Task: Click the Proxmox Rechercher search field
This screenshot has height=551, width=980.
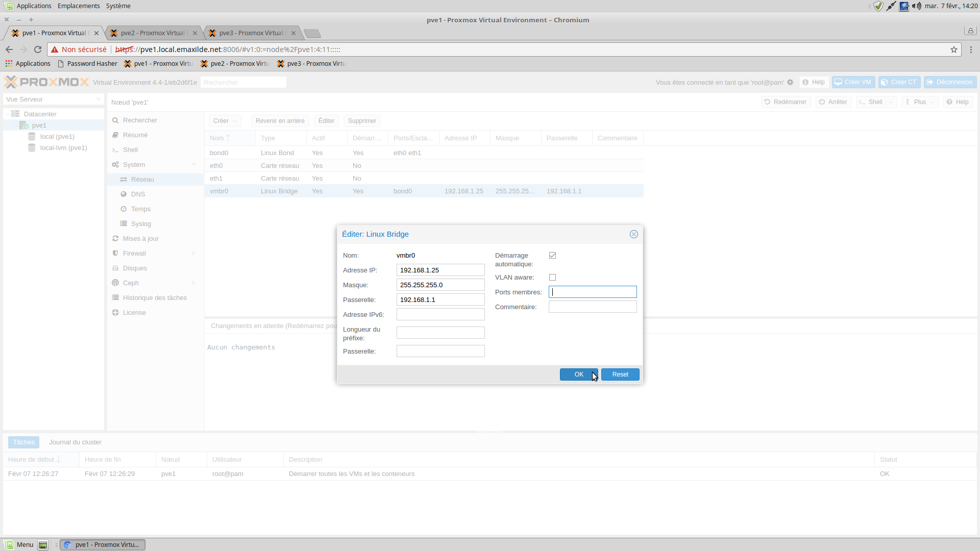Action: click(x=243, y=82)
